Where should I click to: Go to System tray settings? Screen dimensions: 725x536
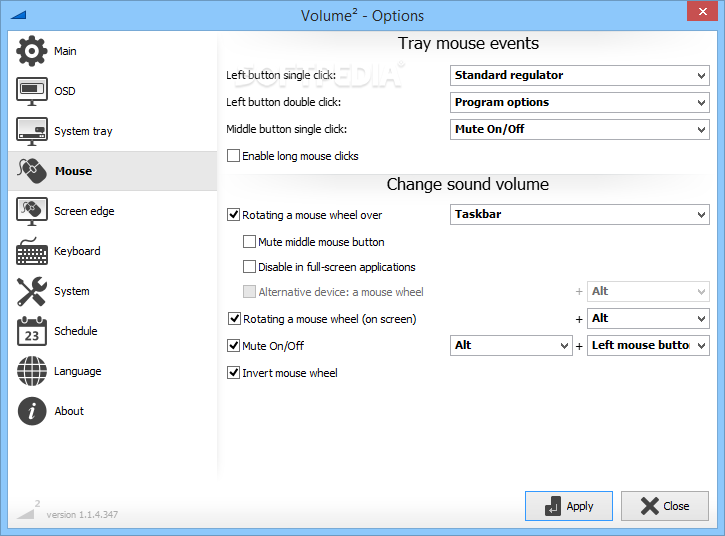coord(83,131)
